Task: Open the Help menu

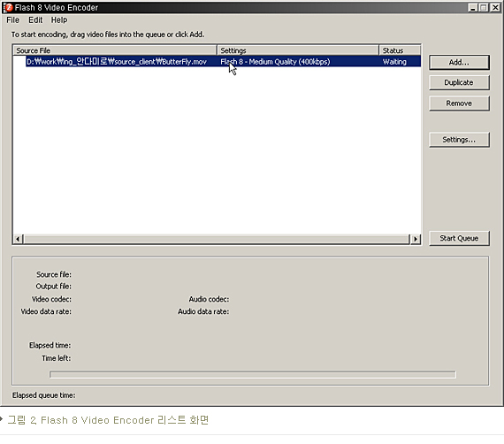Action: coord(59,20)
